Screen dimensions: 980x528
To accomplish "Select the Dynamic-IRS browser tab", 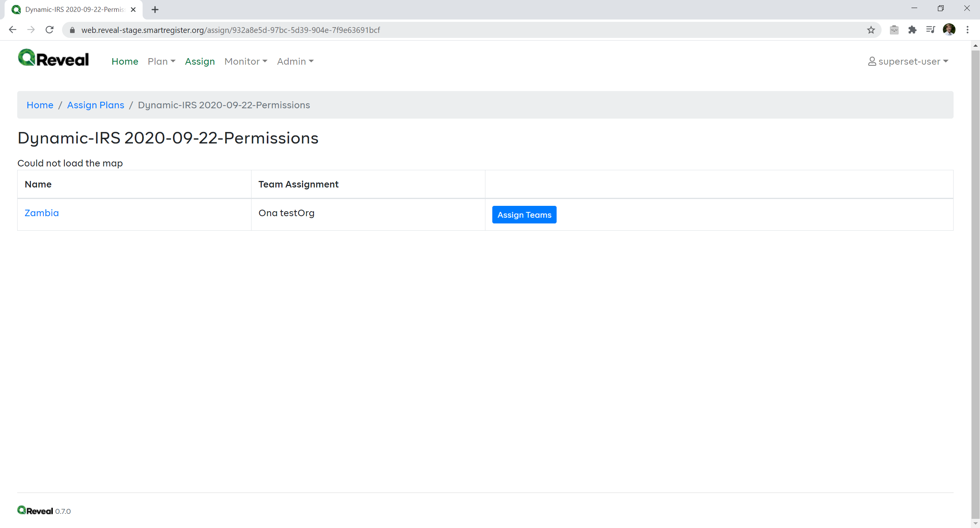I will tap(69, 9).
